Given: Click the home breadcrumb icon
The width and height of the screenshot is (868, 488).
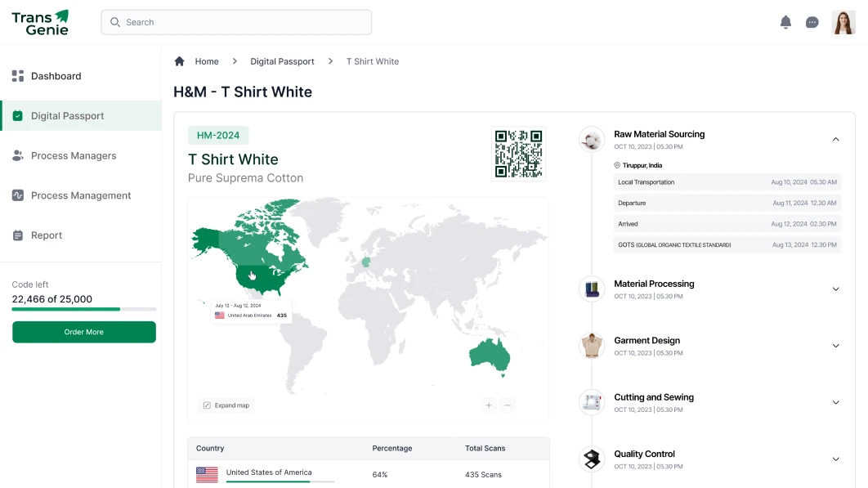Looking at the screenshot, I should click(179, 61).
